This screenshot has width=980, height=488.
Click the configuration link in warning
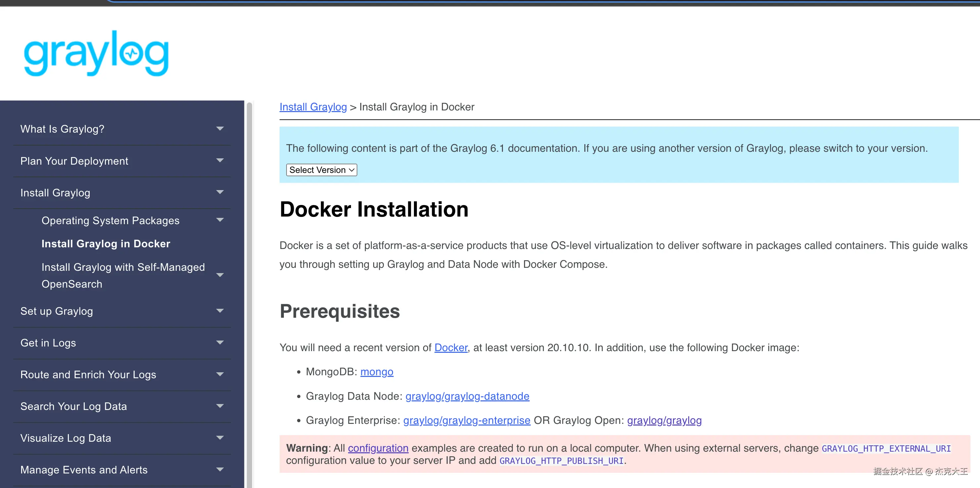click(x=378, y=448)
